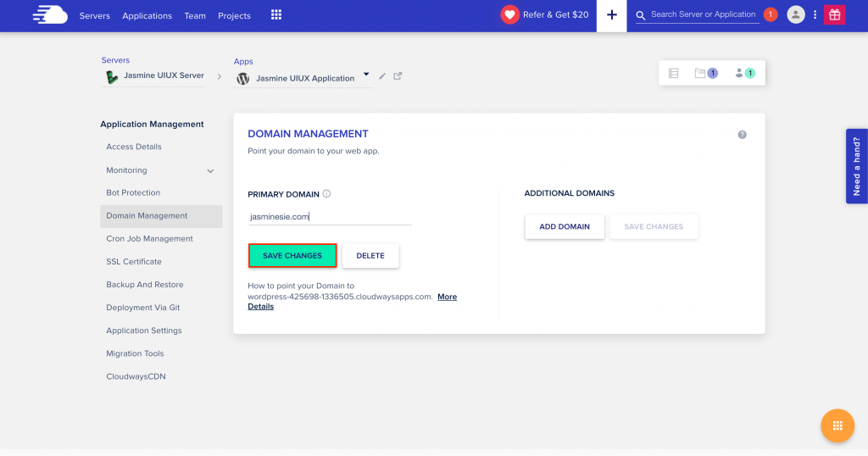This screenshot has height=456, width=868.
Task: Select Domain Management in sidebar
Action: pyautogui.click(x=161, y=216)
